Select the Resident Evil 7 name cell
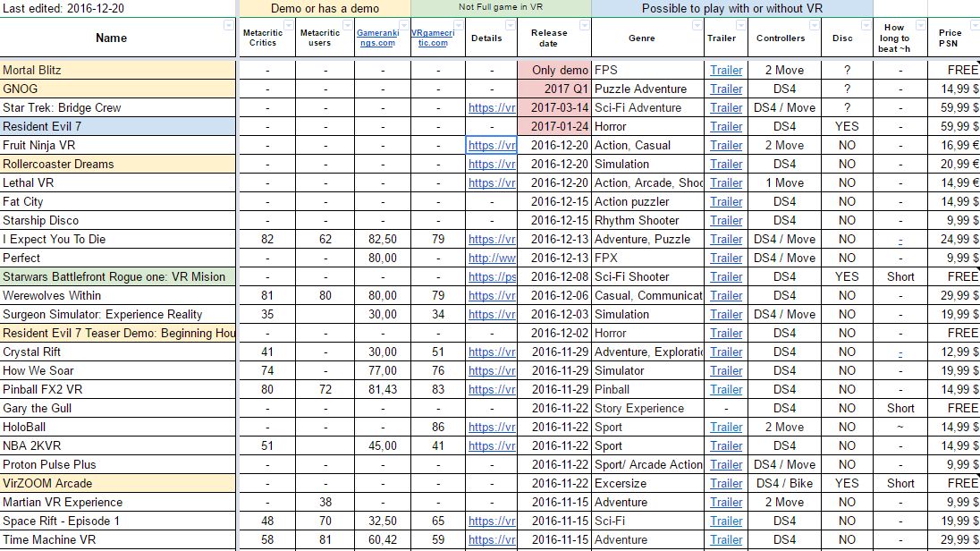 [x=118, y=126]
